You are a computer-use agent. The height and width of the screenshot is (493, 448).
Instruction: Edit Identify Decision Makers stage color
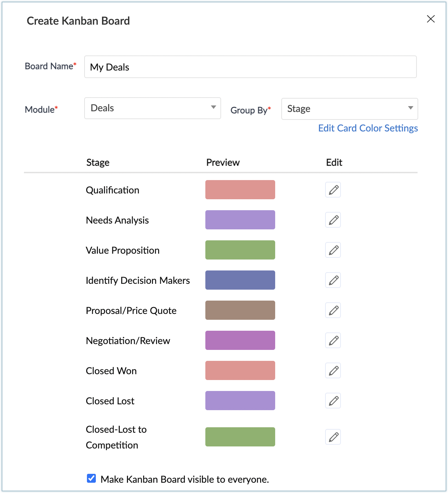333,280
